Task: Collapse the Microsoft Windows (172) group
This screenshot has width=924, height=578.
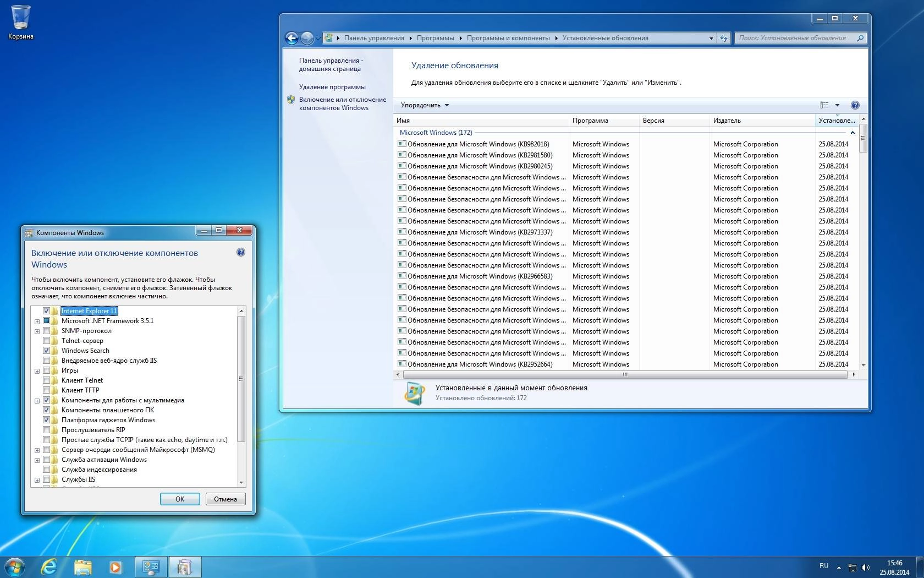Action: [853, 133]
